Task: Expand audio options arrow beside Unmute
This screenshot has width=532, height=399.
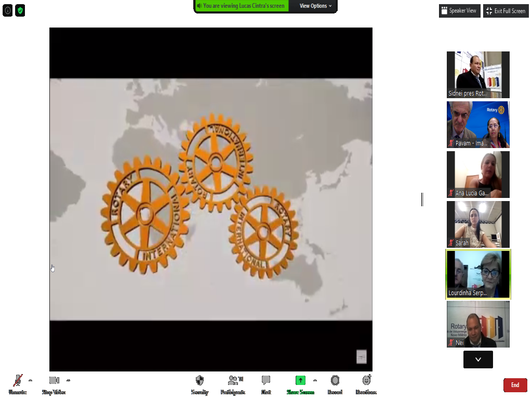Action: point(30,380)
